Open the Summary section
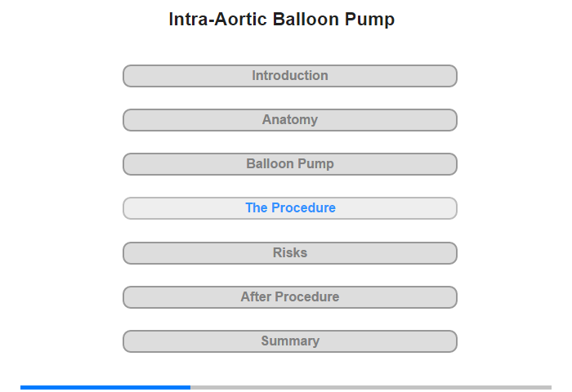Image resolution: width=572 pixels, height=392 pixels. [289, 341]
